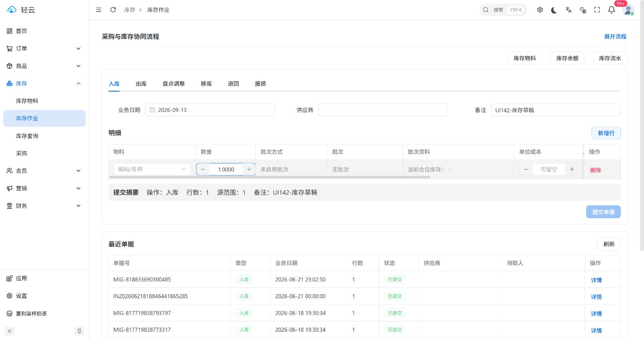Viewport: 644px width, 339px height.
Task: Expand the 会员 menu
Action: [x=44, y=171]
